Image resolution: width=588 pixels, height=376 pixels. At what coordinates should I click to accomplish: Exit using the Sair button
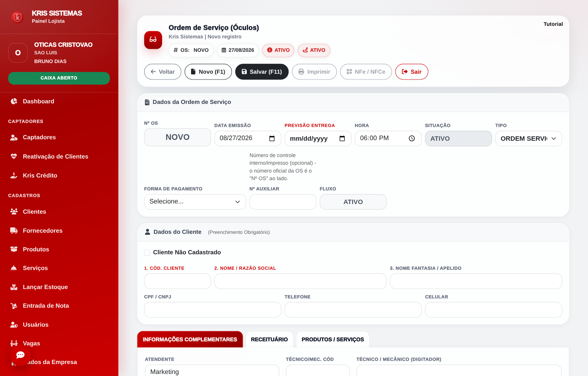412,72
